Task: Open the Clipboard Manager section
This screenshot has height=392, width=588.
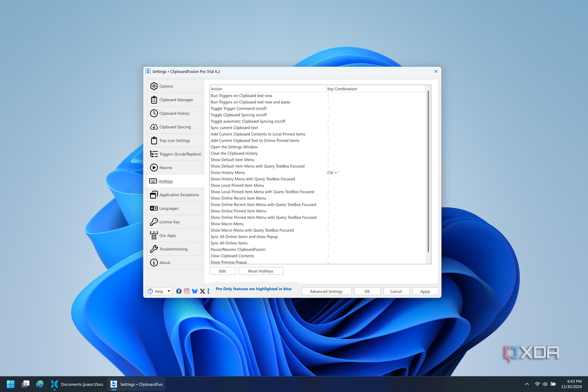Action: click(175, 100)
